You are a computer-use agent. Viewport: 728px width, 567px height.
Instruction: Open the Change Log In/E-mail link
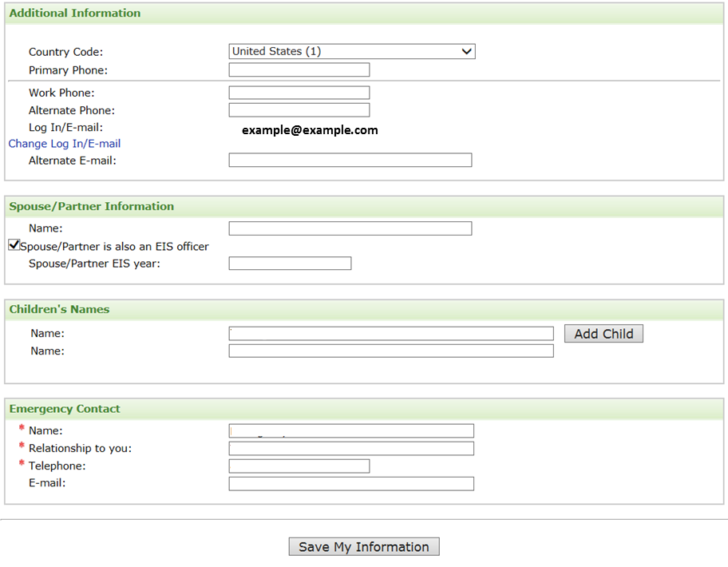pyautogui.click(x=65, y=144)
